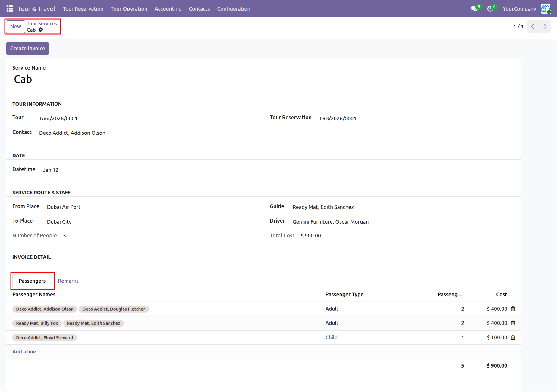Click the Ready Mat, Edith Sanchez tag
557x392 pixels.
[93, 323]
